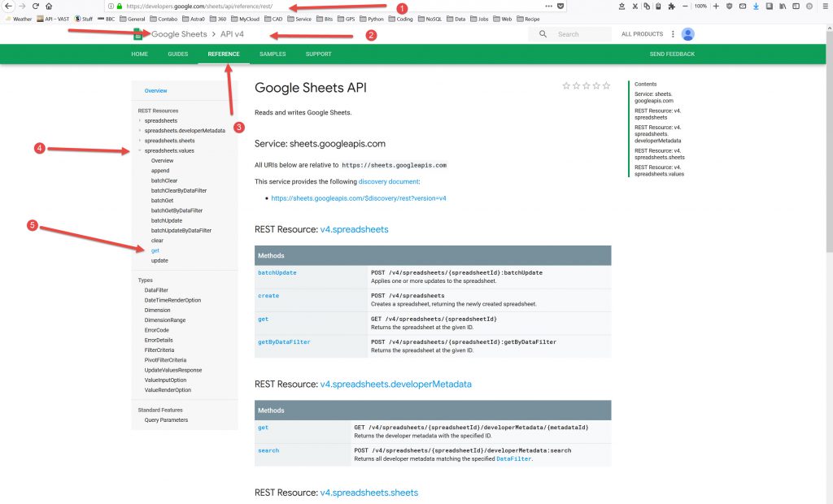Rate the page with the first star
Viewport: 833px width, 504px height.
566,85
